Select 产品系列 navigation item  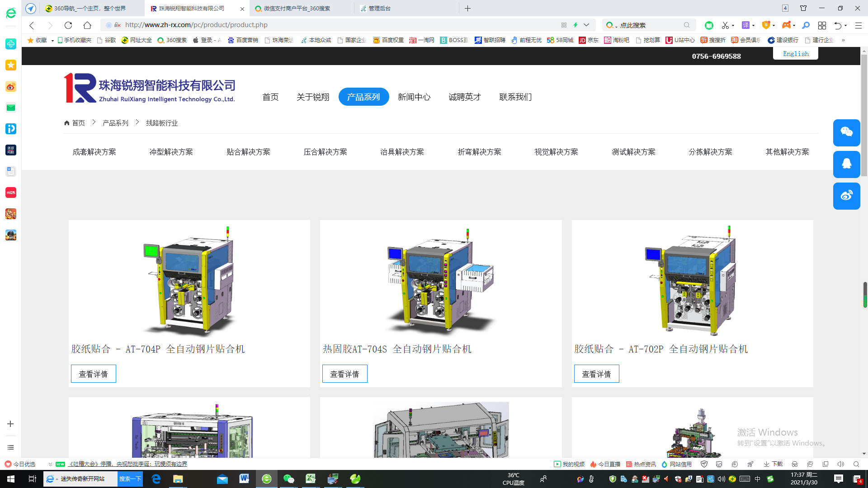(363, 97)
